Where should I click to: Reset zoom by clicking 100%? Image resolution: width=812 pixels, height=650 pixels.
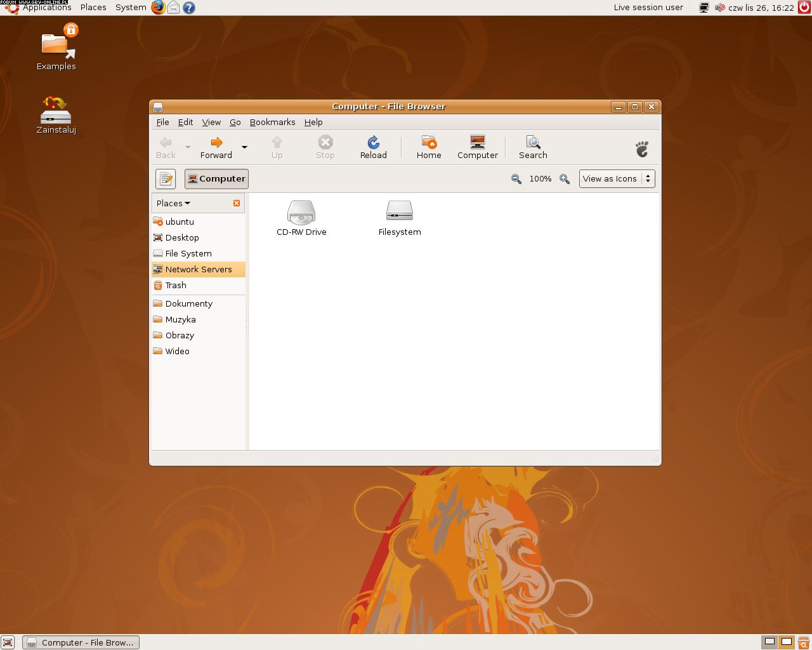pyautogui.click(x=540, y=179)
